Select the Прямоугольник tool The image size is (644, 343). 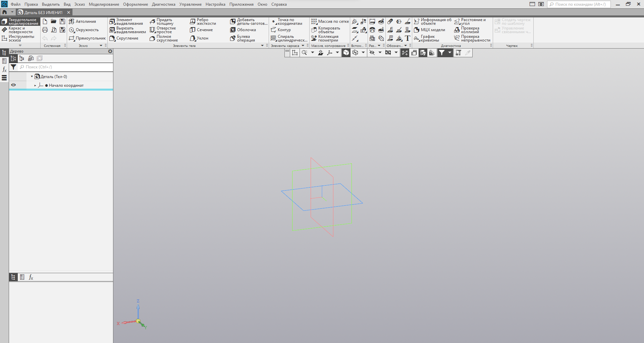coord(87,38)
